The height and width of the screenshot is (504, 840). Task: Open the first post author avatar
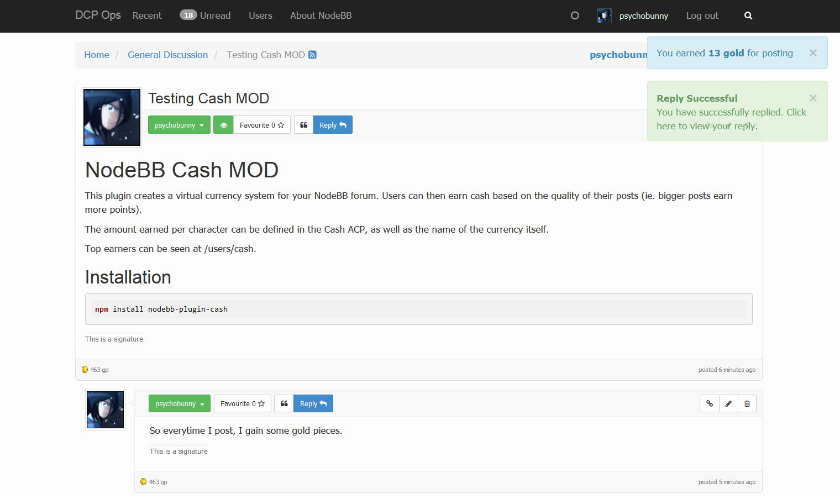112,117
